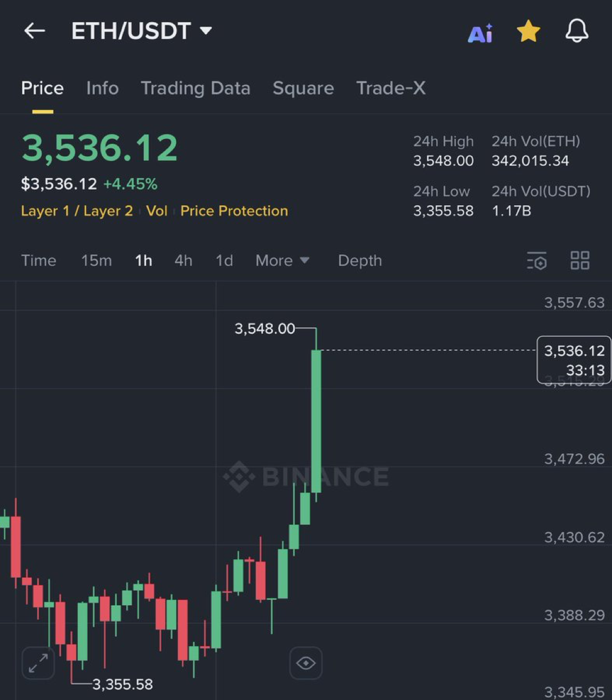Viewport: 612px width, 700px height.
Task: Tap the back arrow icon
Action: point(34,31)
